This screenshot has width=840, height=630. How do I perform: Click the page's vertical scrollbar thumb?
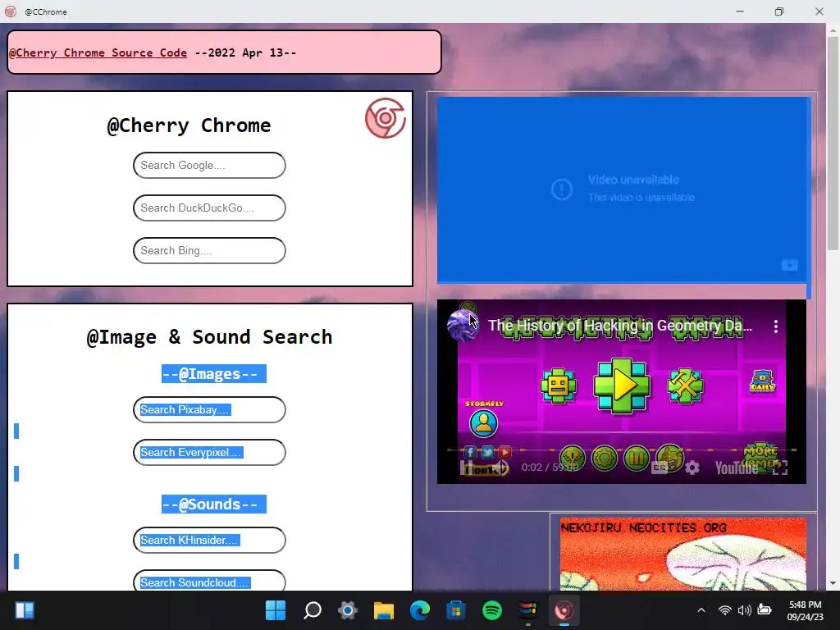point(833,143)
